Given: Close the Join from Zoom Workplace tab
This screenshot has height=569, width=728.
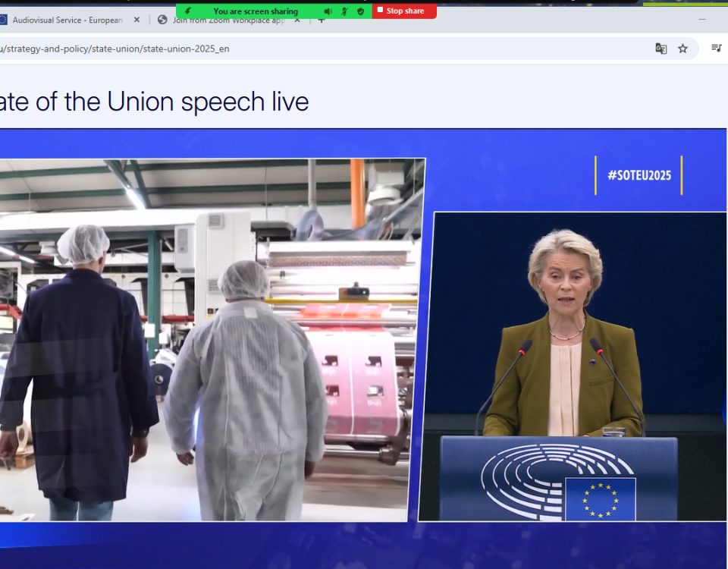Looking at the screenshot, I should [297, 21].
